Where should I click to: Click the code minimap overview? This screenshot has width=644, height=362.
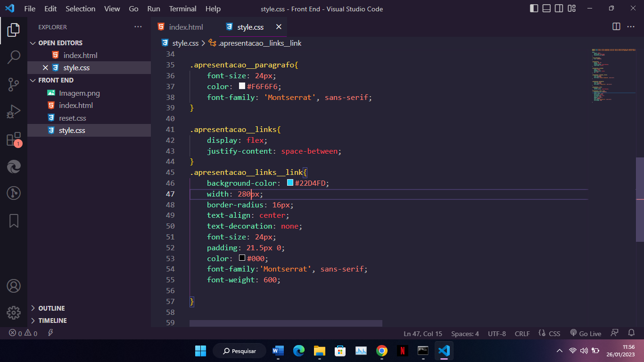click(613, 75)
